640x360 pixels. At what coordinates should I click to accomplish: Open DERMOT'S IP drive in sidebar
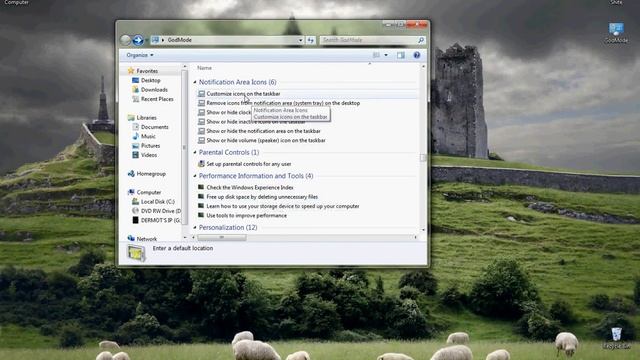click(160, 220)
